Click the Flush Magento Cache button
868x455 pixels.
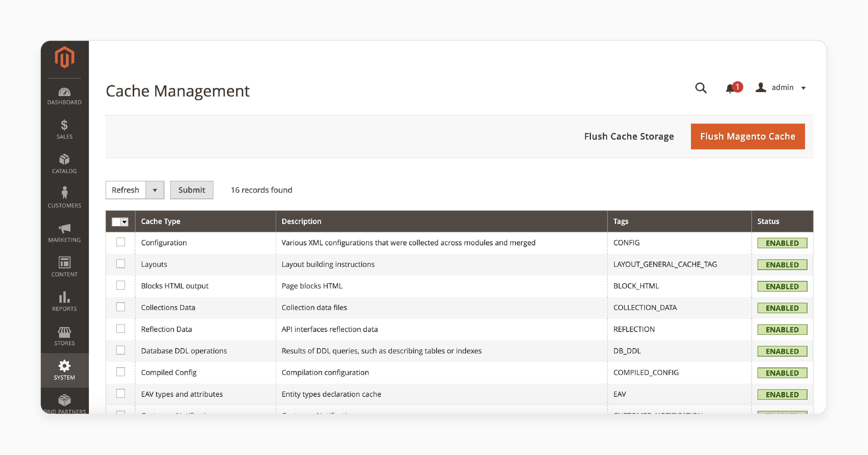tap(747, 136)
